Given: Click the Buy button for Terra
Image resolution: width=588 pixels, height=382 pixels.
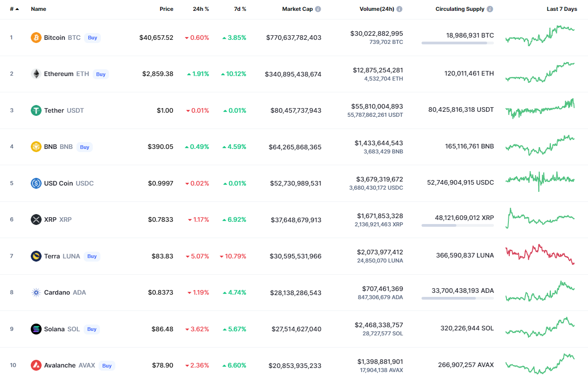Looking at the screenshot, I should [92, 256].
